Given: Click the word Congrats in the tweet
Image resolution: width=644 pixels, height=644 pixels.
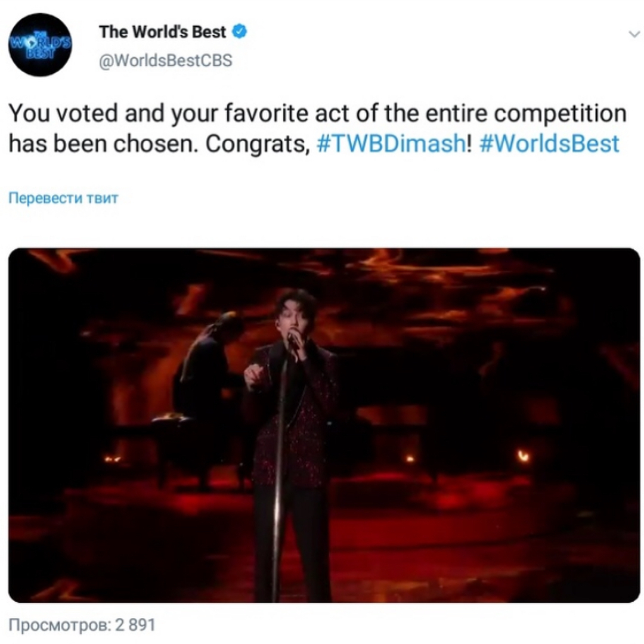Looking at the screenshot, I should [x=257, y=144].
